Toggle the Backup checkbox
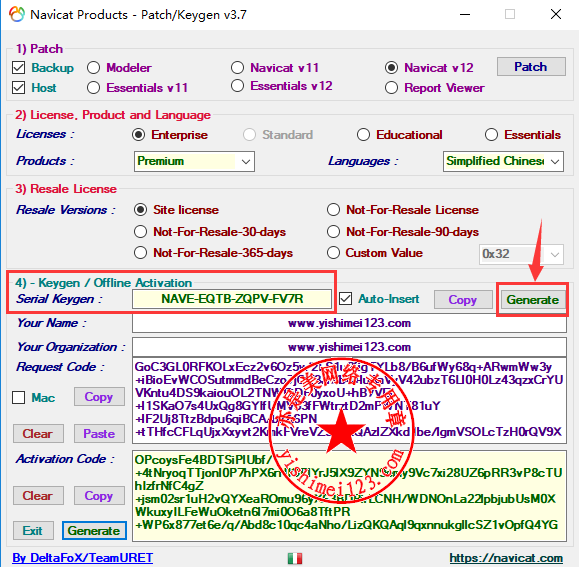The height and width of the screenshot is (567, 579). [18, 68]
